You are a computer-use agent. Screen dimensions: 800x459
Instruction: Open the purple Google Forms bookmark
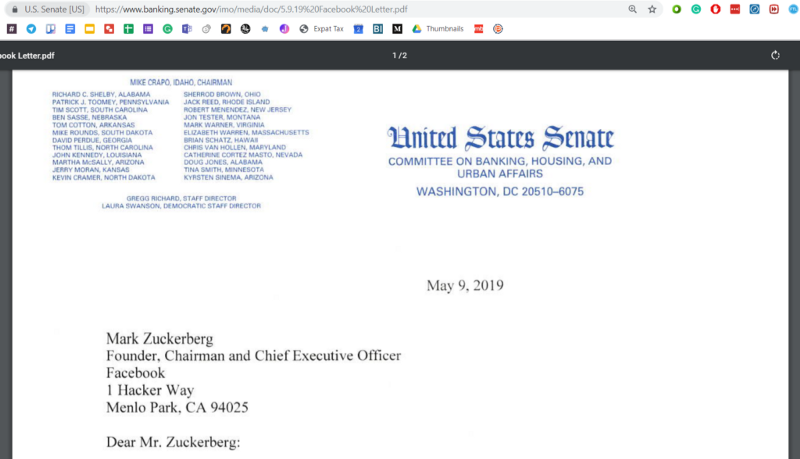coord(148,29)
